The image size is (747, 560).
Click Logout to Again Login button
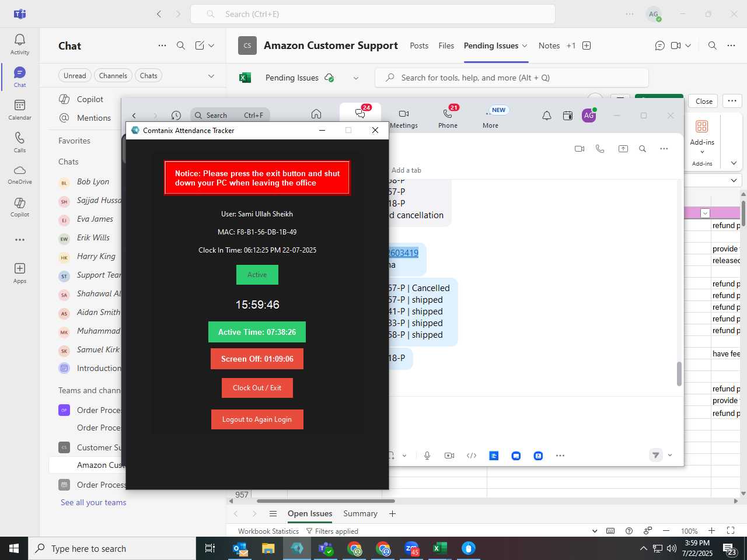coord(257,419)
